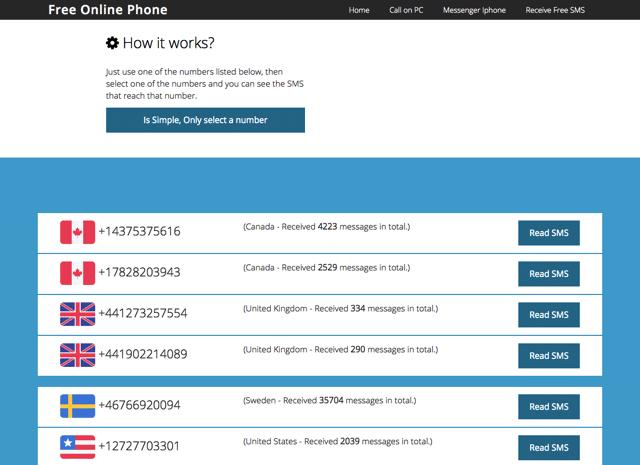
Task: Read SMS for United States number +12727703301
Action: pos(548,447)
